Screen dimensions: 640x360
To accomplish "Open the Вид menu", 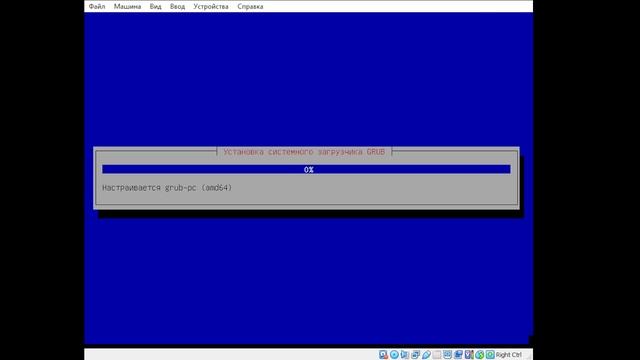I will click(156, 7).
